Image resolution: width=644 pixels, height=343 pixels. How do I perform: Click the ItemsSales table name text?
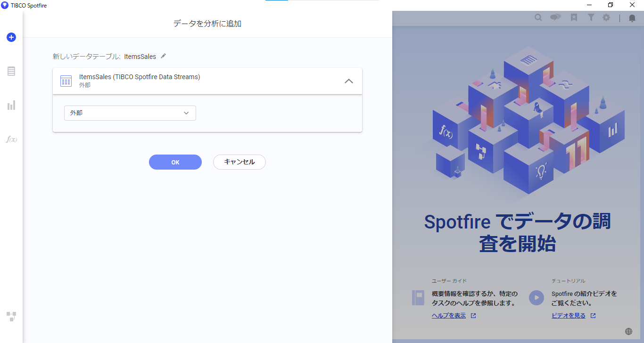point(140,57)
